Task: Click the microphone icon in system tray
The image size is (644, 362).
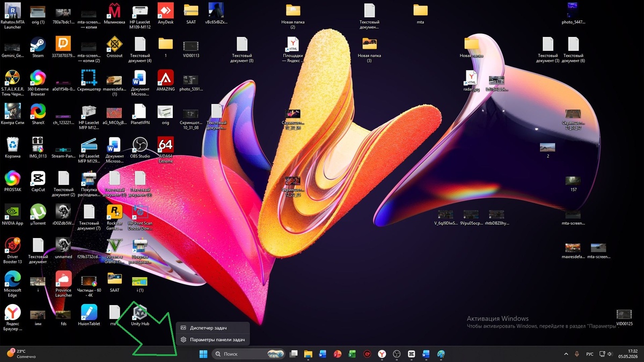Action: pos(577,354)
